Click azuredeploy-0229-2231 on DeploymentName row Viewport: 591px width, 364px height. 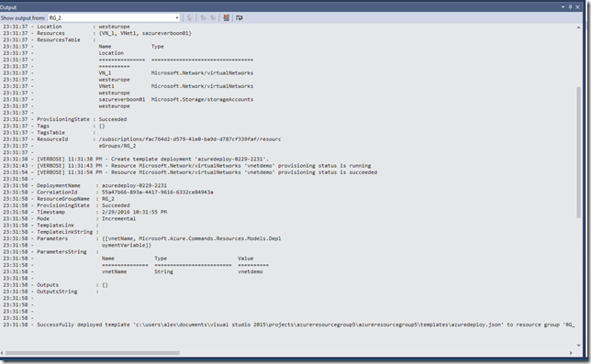click(x=134, y=185)
